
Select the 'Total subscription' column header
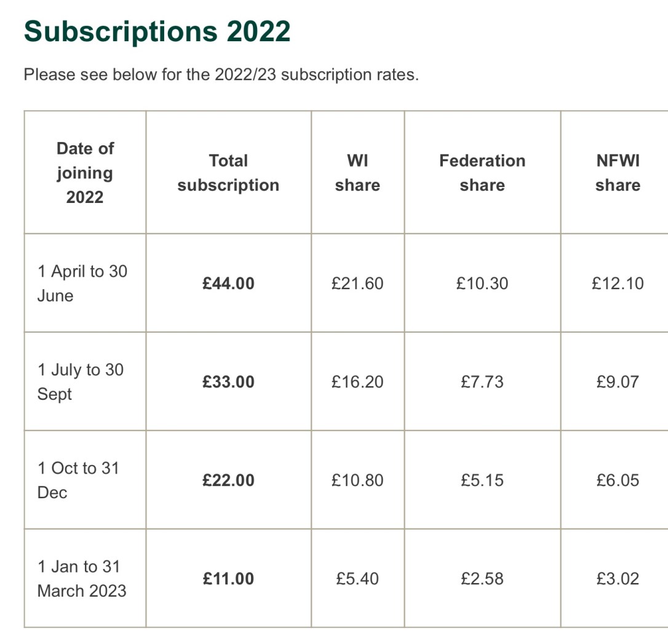pyautogui.click(x=228, y=173)
